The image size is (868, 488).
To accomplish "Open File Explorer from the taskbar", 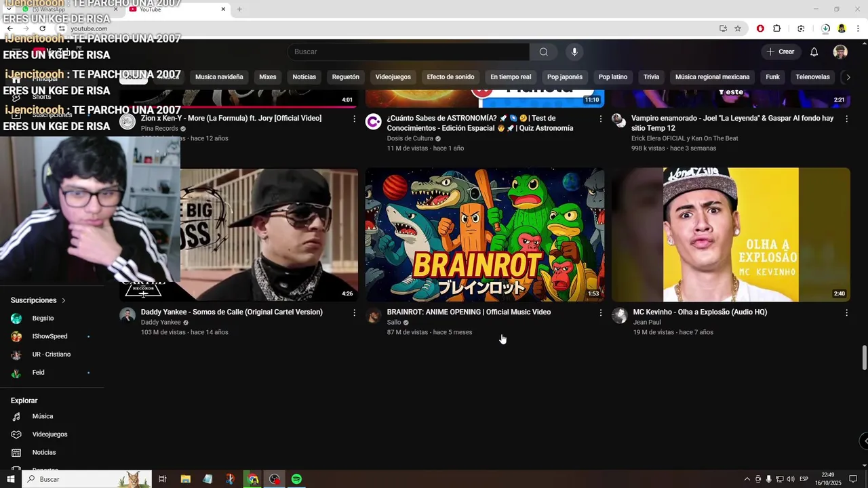I will (185, 479).
